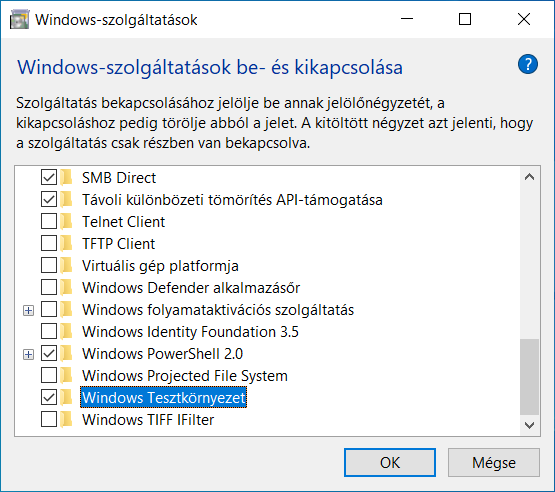Expand the Windows PowerShell 2.0 node
555x492 pixels.
tap(28, 354)
